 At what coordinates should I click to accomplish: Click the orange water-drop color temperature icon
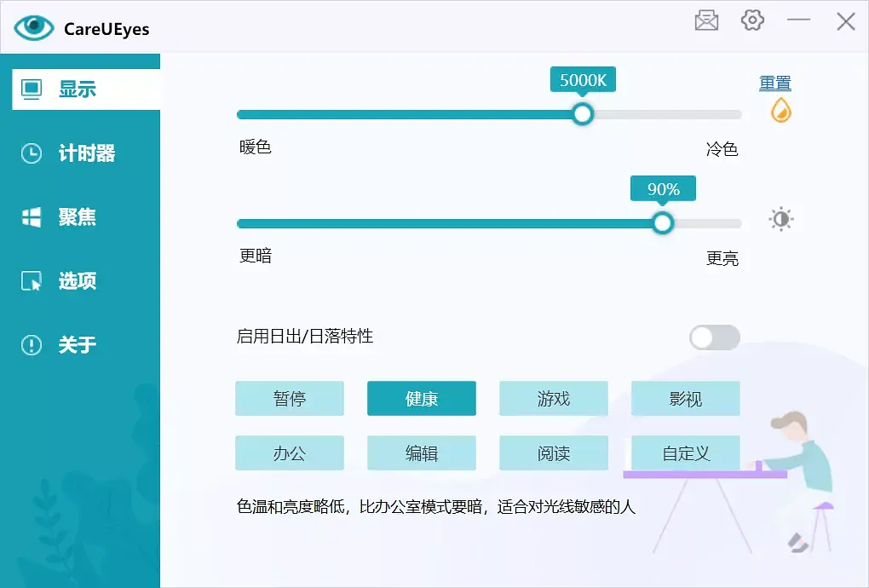pyautogui.click(x=780, y=110)
